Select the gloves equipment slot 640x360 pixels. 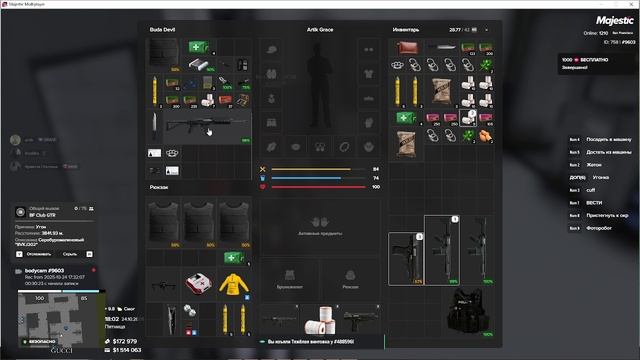(369, 122)
